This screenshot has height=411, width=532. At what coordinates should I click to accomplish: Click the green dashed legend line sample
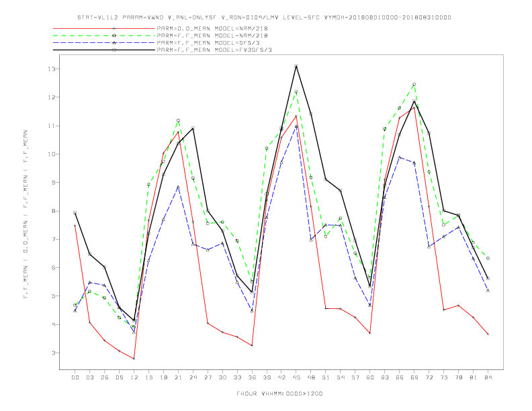104,36
